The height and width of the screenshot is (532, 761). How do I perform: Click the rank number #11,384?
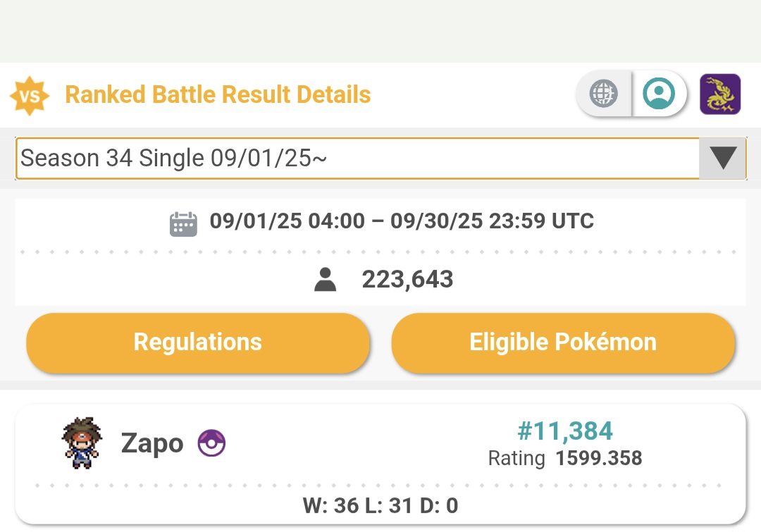coord(565,431)
